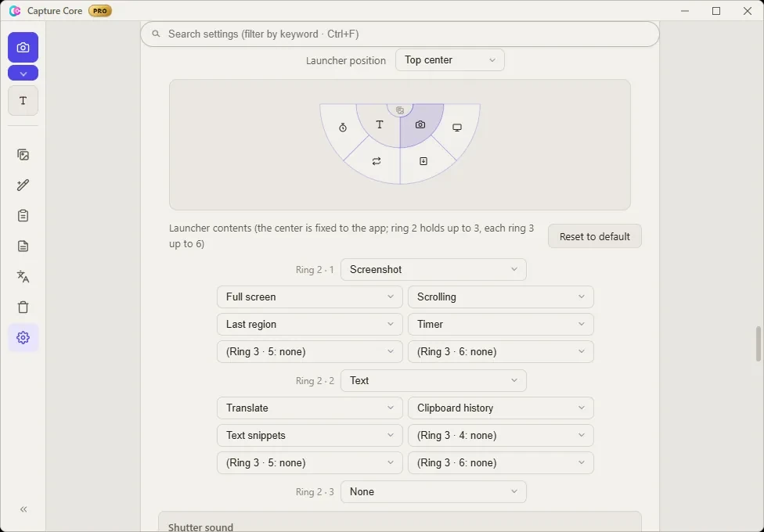Open the Ring 2 · 1 Screenshot dropdown
This screenshot has height=532, width=764.
point(433,269)
